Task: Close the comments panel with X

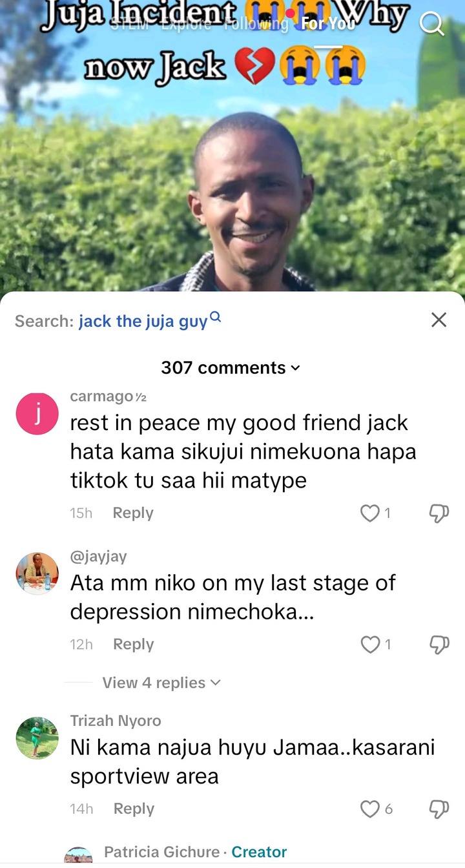Action: point(439,320)
